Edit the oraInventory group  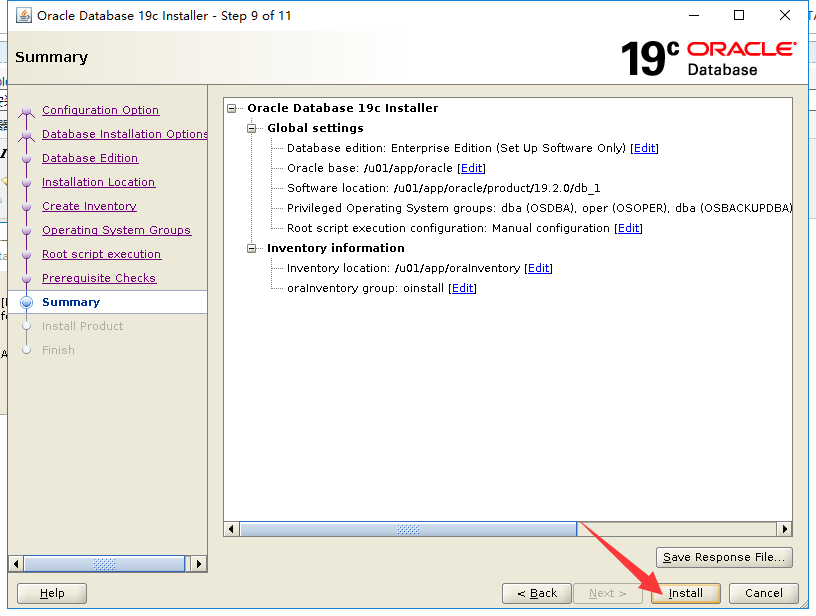pyautogui.click(x=463, y=288)
